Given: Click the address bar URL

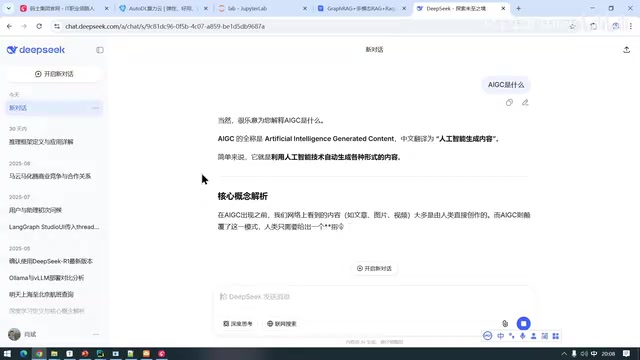Looking at the screenshot, I should click(x=165, y=26).
